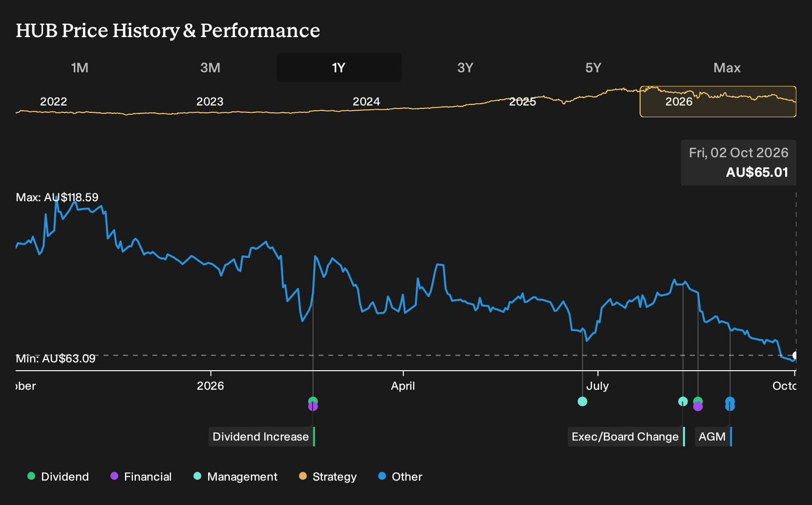Click the 2024 label on overview chart

click(x=366, y=102)
